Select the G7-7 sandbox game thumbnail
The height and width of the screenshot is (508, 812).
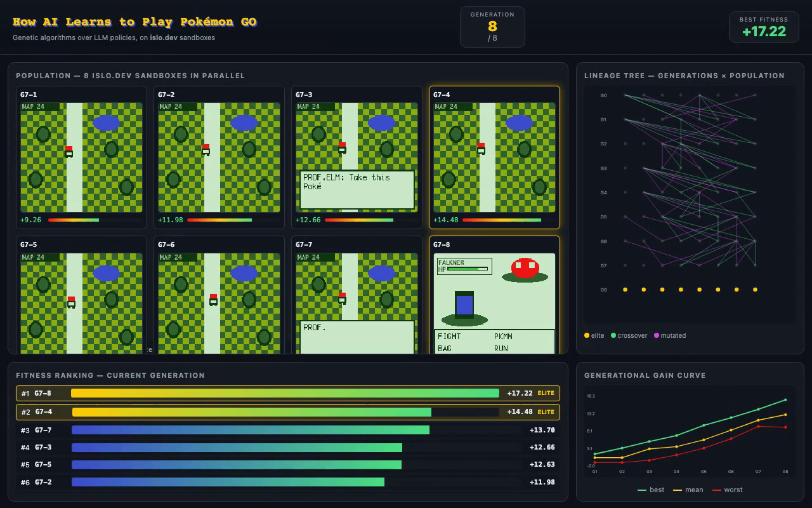[x=357, y=304]
